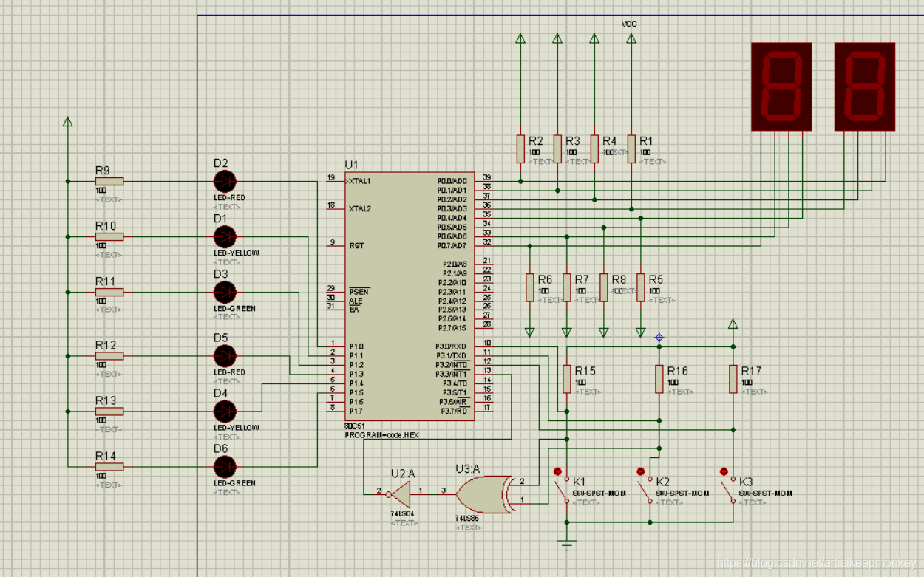Select resistor R7 body
Viewport: 924px width, 577px height.
pos(567,287)
